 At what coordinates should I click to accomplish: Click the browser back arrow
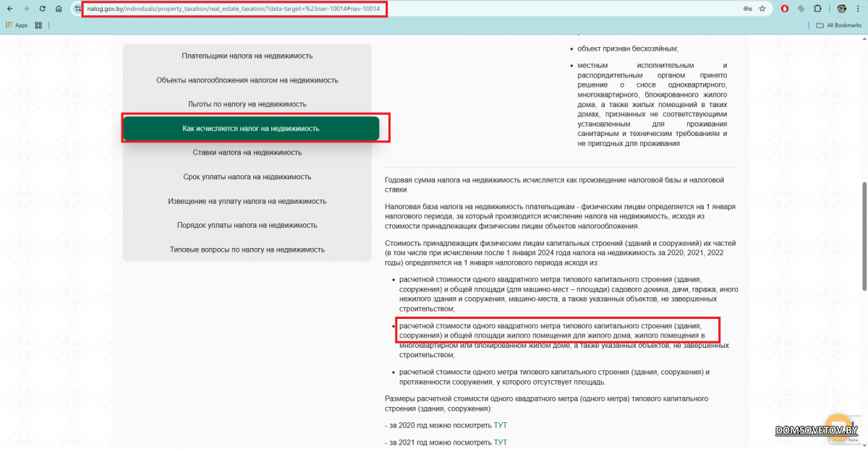coord(9,9)
